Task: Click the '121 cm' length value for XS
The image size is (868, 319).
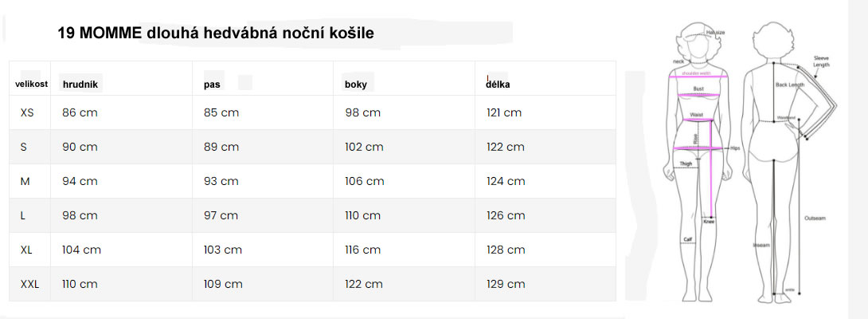Action: (504, 113)
